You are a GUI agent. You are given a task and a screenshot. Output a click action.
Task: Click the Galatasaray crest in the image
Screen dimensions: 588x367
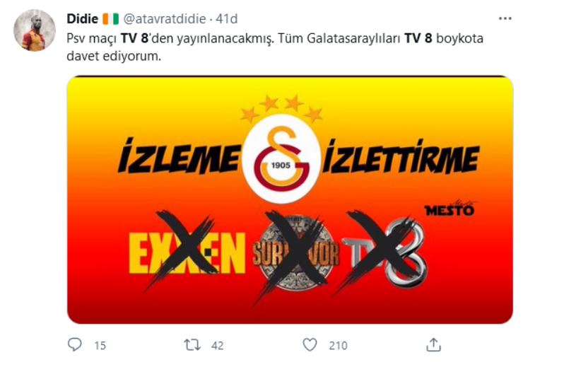click(281, 158)
